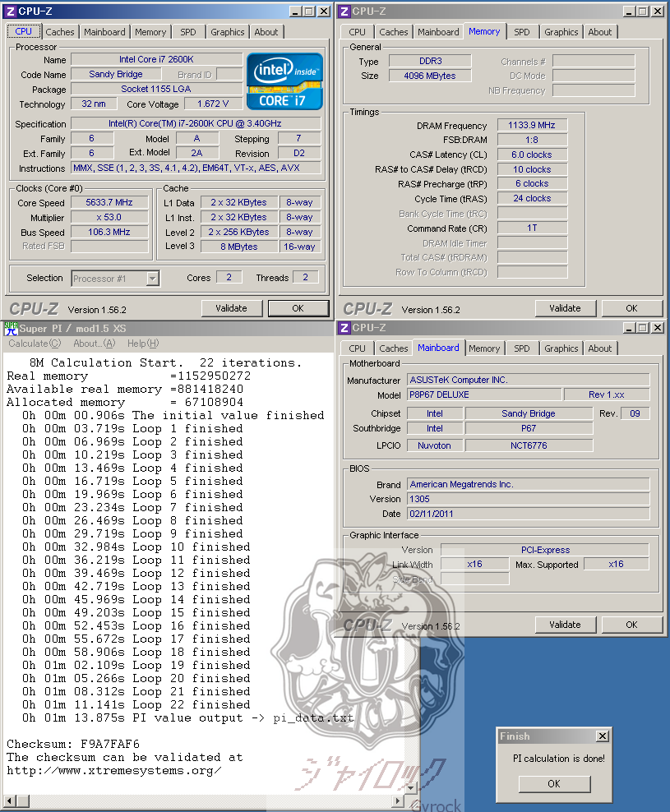Click OK in the Memory window
The height and width of the screenshot is (812, 670).
[631, 308]
